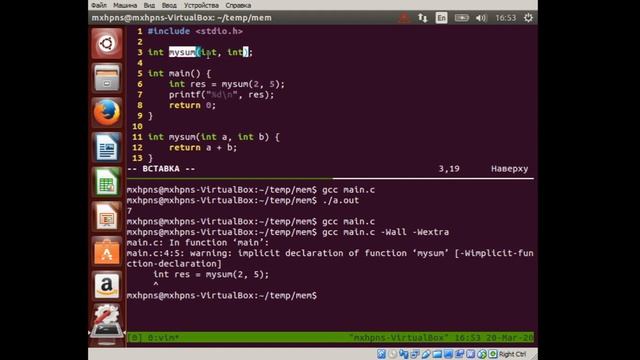
Task: Open the gear session menu in top panel
Action: click(x=528, y=18)
